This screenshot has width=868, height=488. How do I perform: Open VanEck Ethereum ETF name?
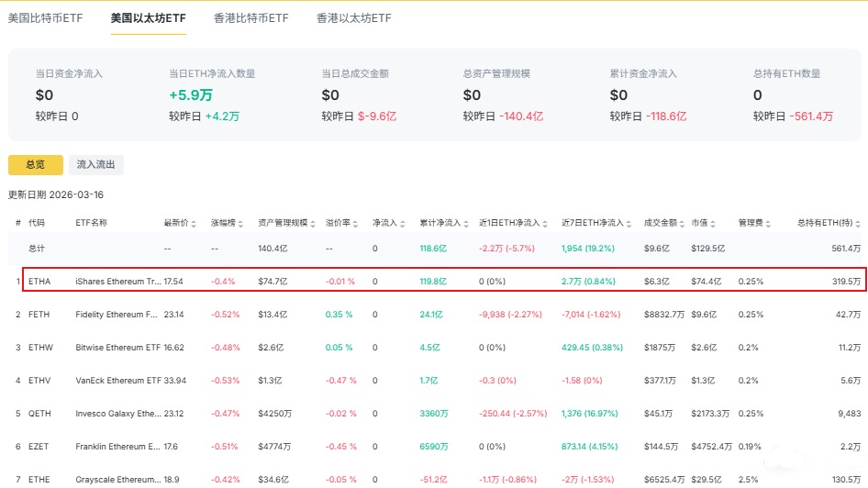click(x=118, y=381)
